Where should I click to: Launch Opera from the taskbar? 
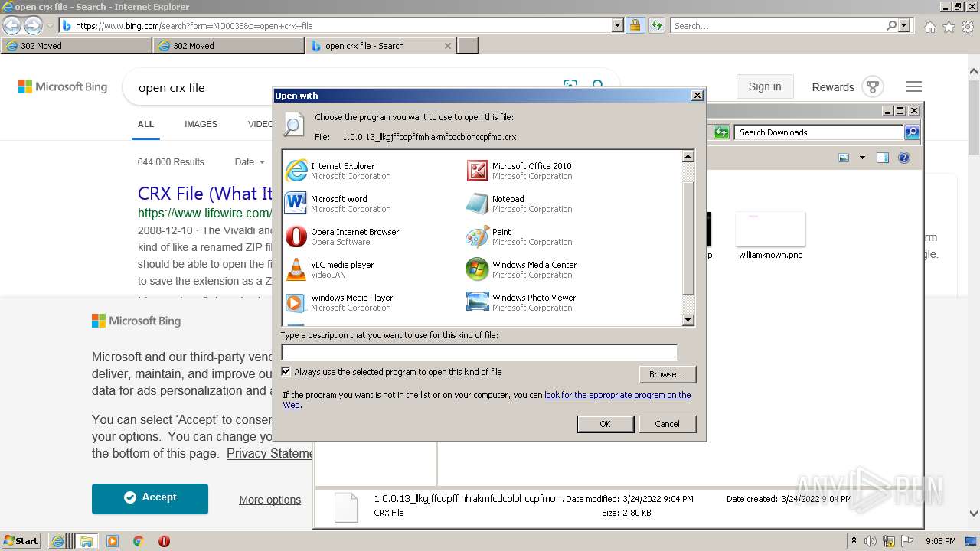point(164,541)
